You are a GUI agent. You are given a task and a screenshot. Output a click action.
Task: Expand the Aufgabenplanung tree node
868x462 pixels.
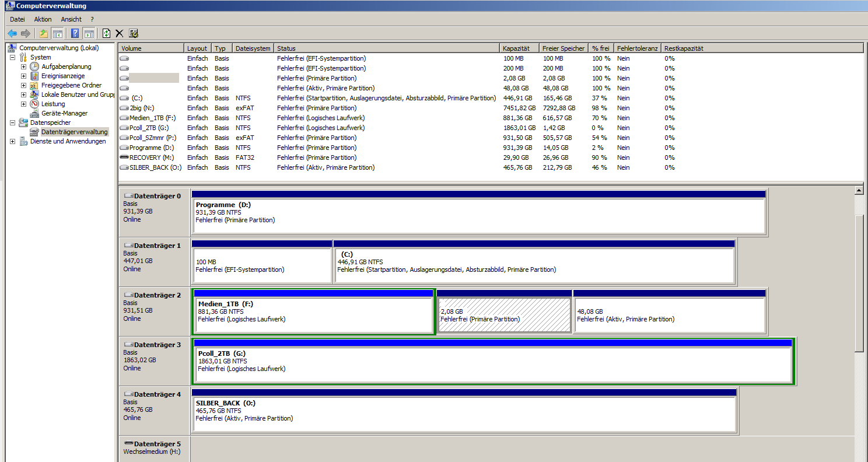(x=23, y=67)
